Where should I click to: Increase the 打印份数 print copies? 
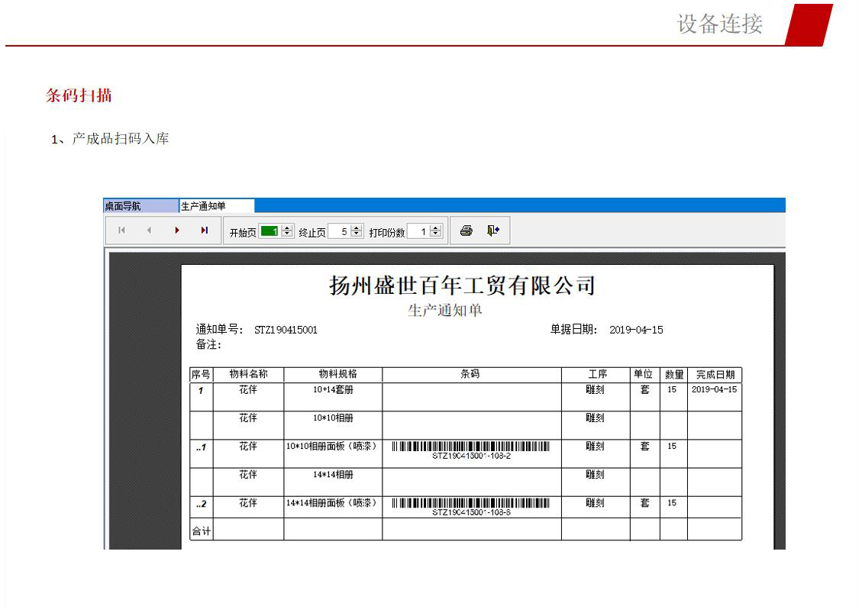pos(436,228)
